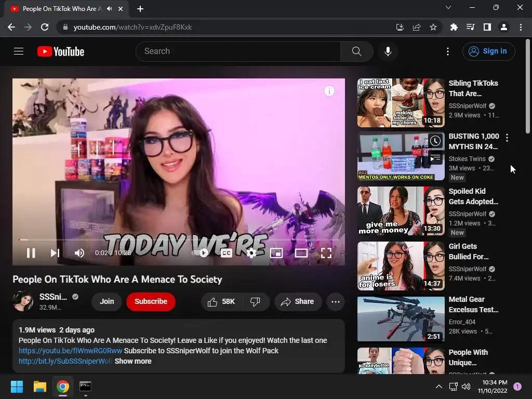Add Busting Myths video to Watch later
This screenshot has height=399, width=532.
435,141
